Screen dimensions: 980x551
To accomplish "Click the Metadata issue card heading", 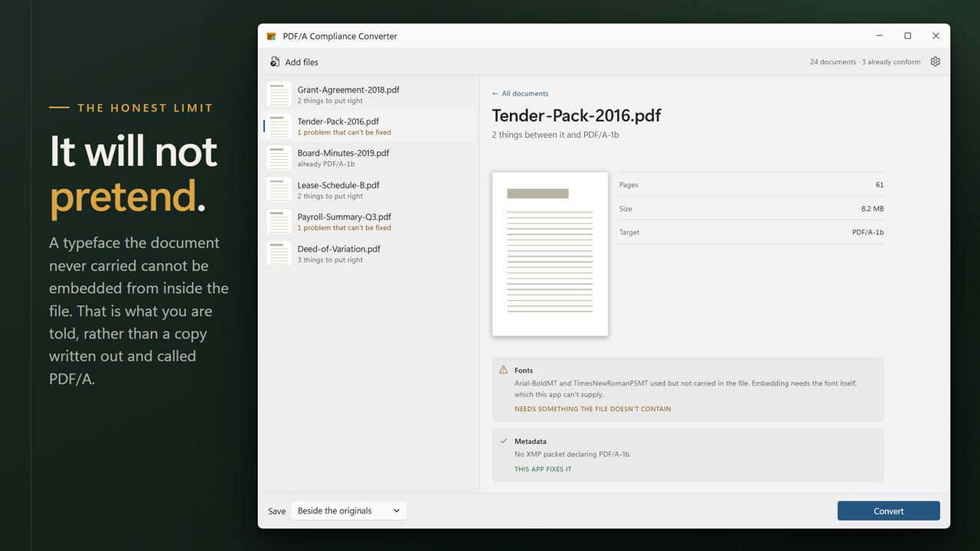I will [531, 442].
